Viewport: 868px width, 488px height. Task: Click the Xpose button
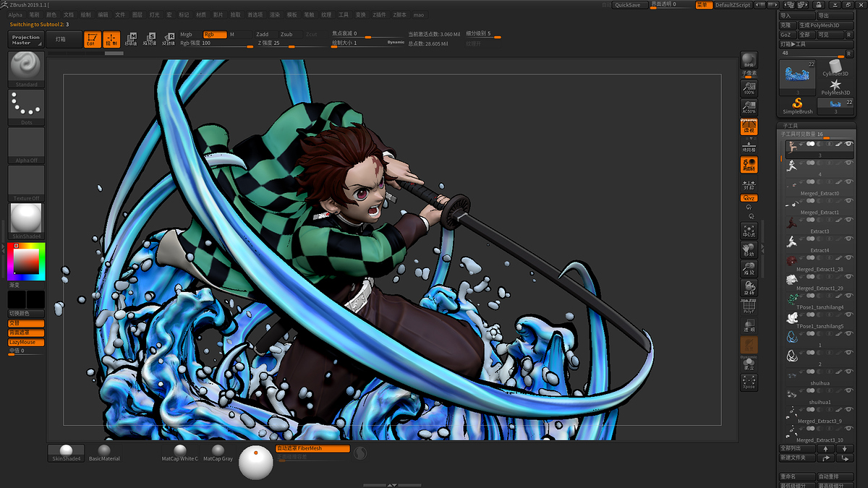pyautogui.click(x=749, y=382)
